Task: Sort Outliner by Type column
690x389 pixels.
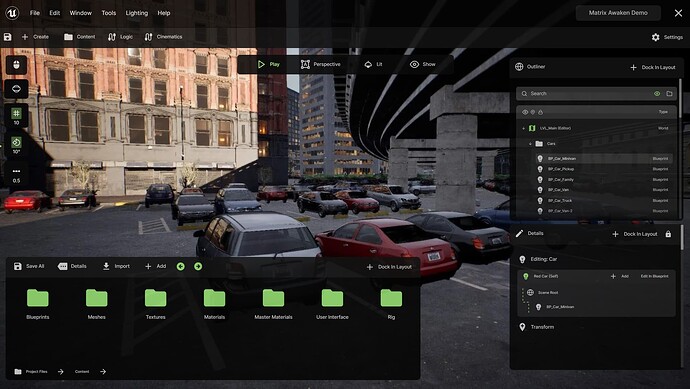Action: pos(663,112)
